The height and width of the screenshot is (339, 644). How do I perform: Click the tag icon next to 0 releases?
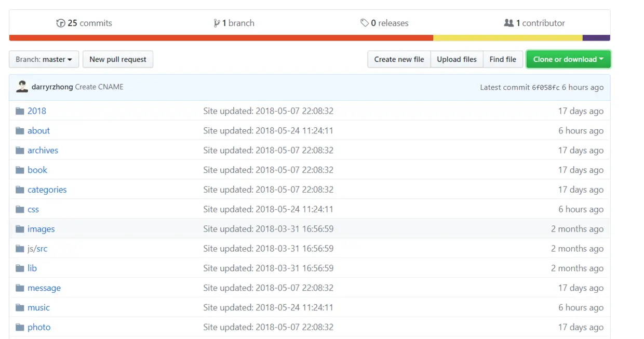[365, 23]
